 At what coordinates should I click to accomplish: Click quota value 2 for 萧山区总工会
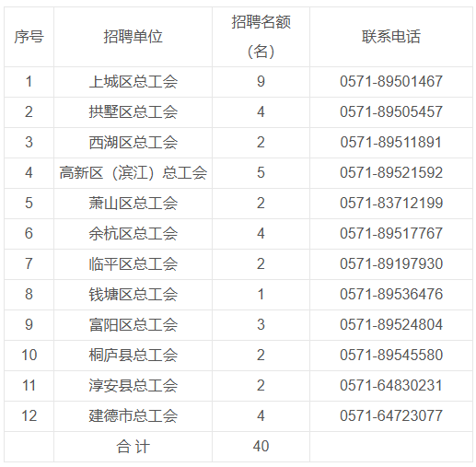pyautogui.click(x=261, y=203)
